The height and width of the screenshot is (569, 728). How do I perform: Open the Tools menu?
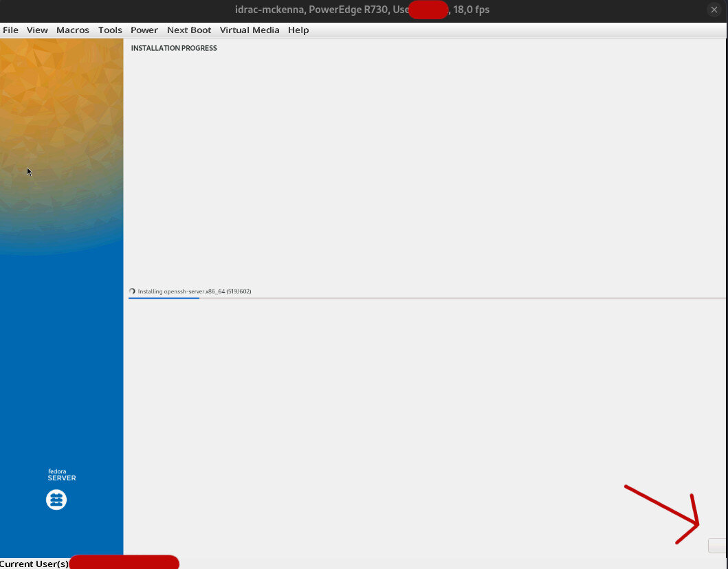pos(110,30)
